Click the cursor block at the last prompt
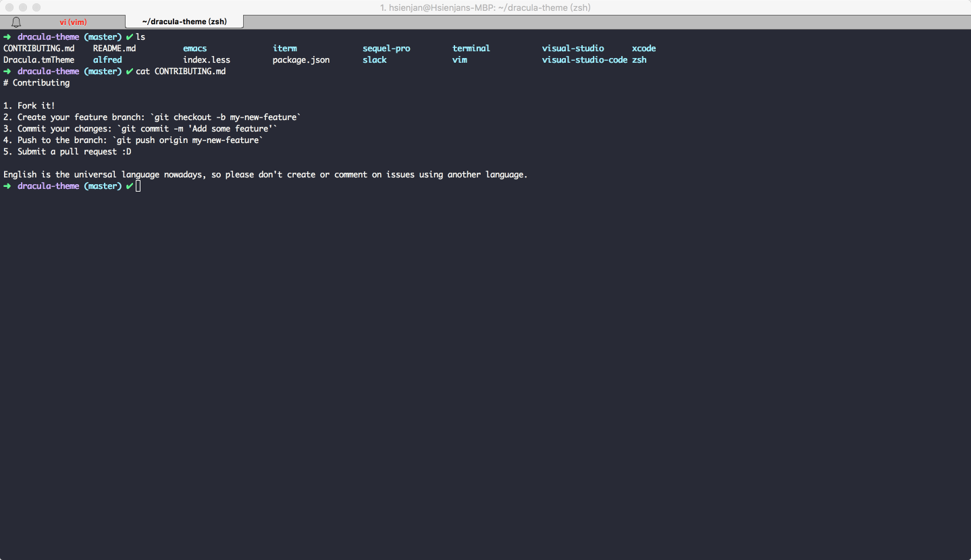971x560 pixels. pos(138,186)
